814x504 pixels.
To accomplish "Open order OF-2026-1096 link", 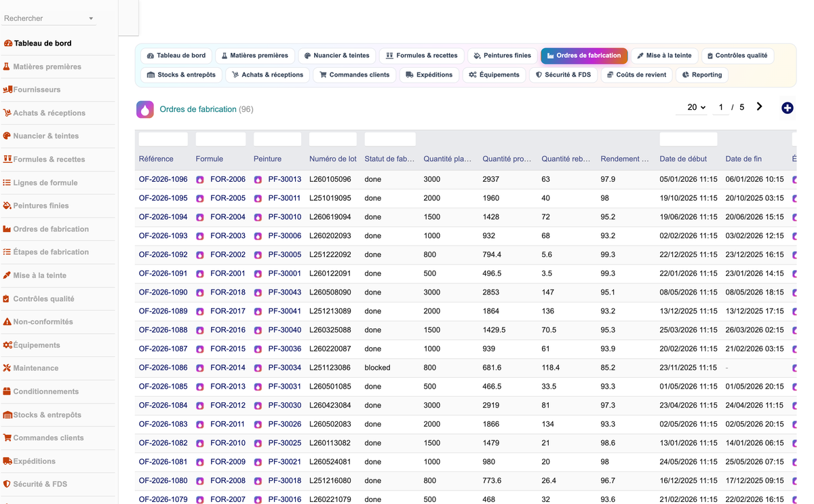I will [163, 180].
